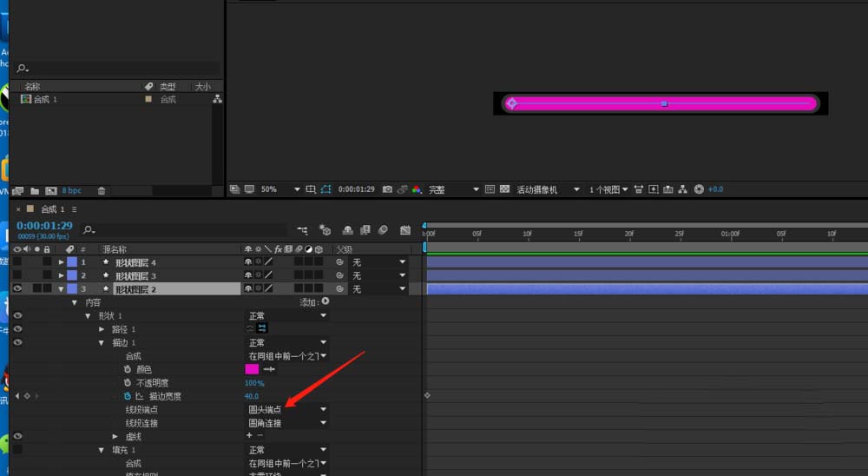Open the 线段端点 line cap dropdown
868x476 pixels.
286,409
